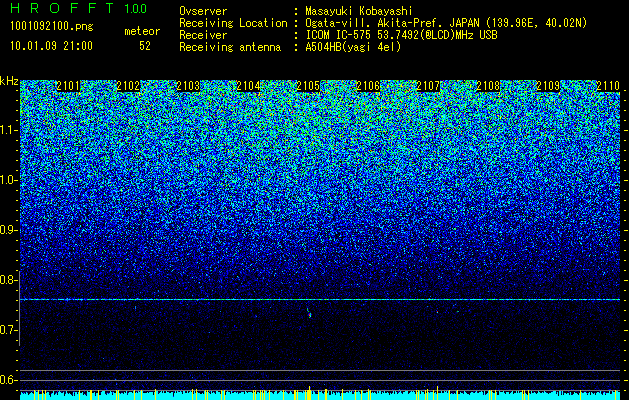Click the 'Receiving Location' field label
This screenshot has height=400, width=629.
click(x=233, y=23)
